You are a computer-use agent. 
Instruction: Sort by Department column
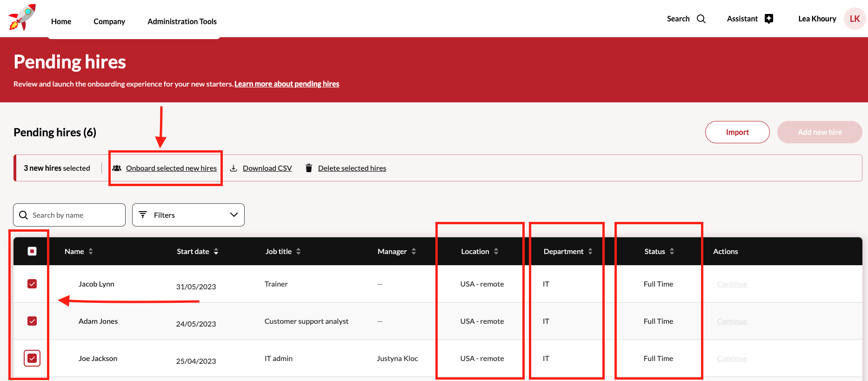pos(590,252)
